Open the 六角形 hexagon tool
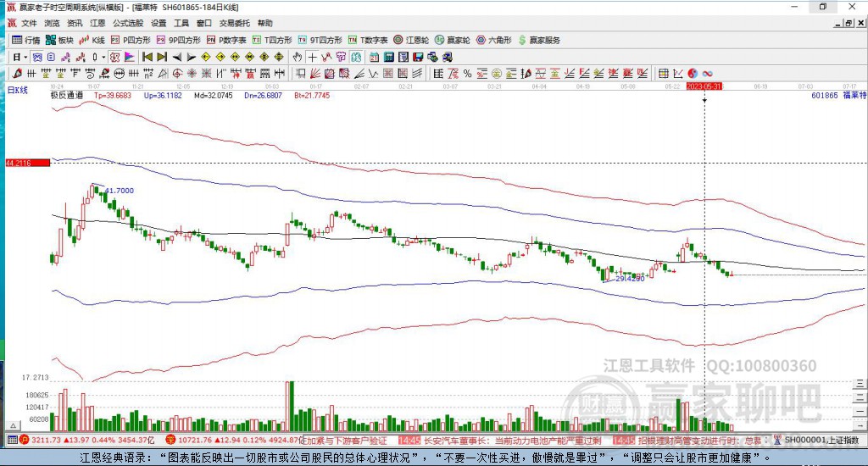 pyautogui.click(x=494, y=40)
